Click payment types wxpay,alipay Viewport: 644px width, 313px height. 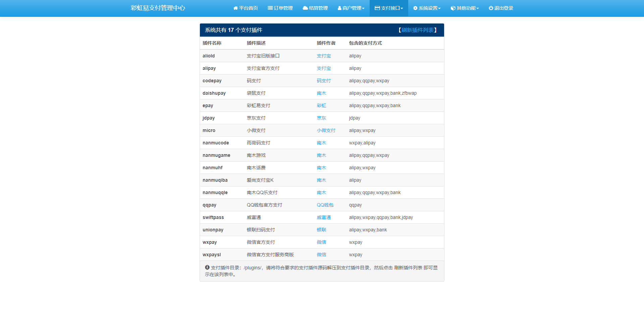[x=362, y=143]
